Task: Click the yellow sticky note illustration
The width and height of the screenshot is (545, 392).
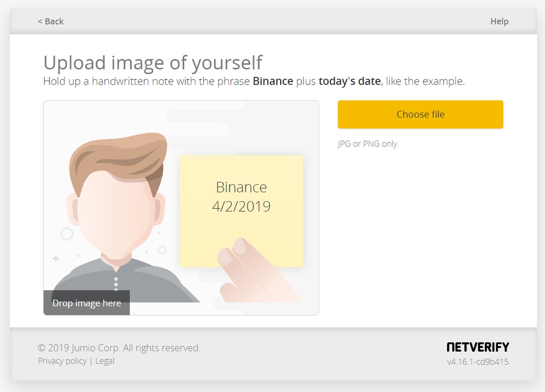Action: pyautogui.click(x=241, y=211)
